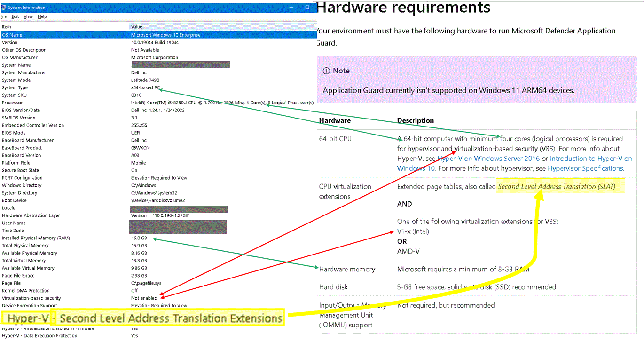
Task: Open the View menu
Action: [28, 16]
